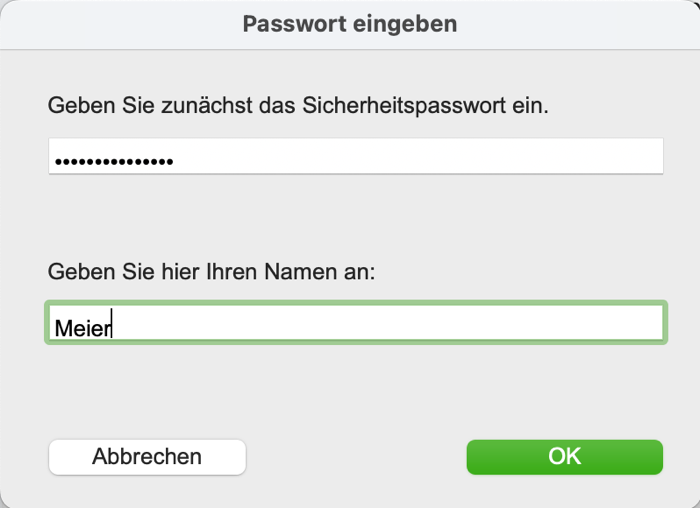Click the first dot in the password field
700x508 pixels.
(x=58, y=162)
